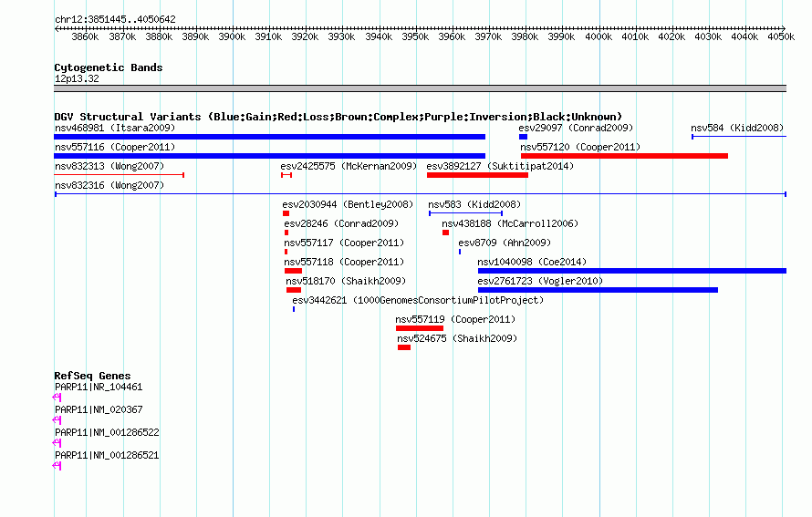
Task: Click the blue bar for nsv468981 (Itsara2009)
Action: [270, 137]
